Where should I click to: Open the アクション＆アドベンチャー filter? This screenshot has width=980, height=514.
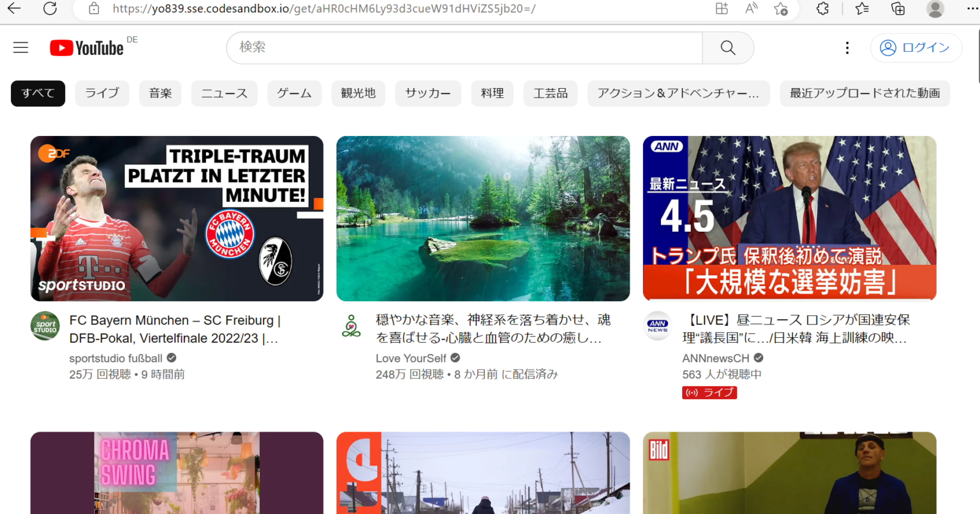pyautogui.click(x=678, y=93)
